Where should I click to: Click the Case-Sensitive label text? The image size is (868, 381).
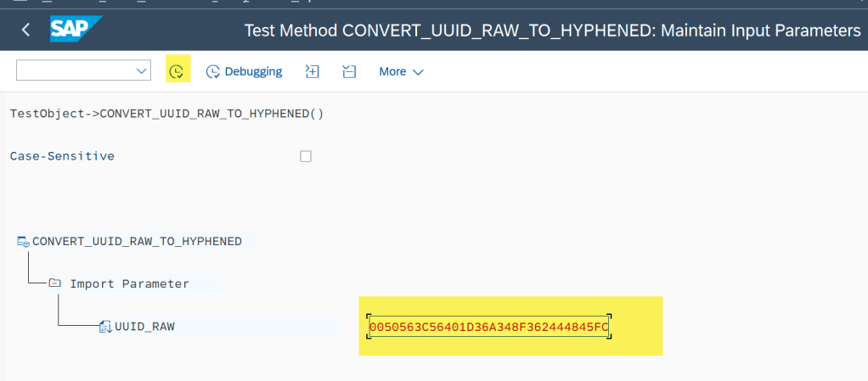62,156
